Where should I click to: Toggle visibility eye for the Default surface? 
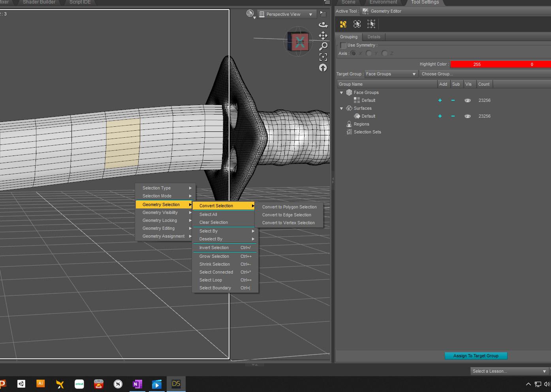(x=468, y=116)
